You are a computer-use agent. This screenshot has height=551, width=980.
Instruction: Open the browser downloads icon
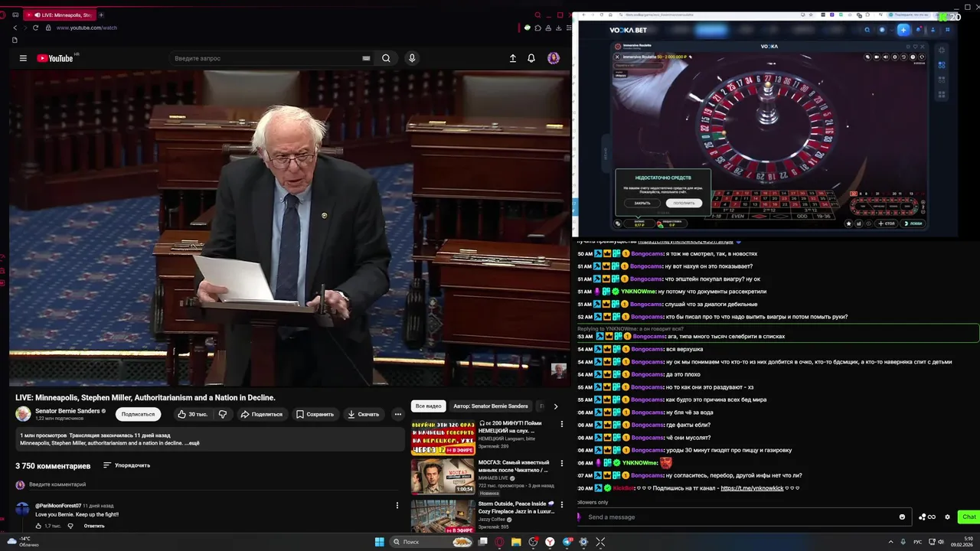559,28
